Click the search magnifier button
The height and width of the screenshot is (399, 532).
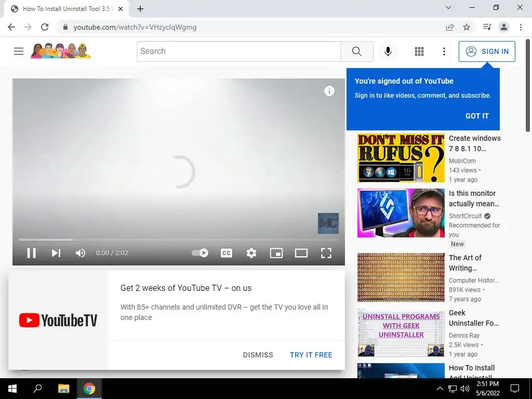click(x=356, y=51)
